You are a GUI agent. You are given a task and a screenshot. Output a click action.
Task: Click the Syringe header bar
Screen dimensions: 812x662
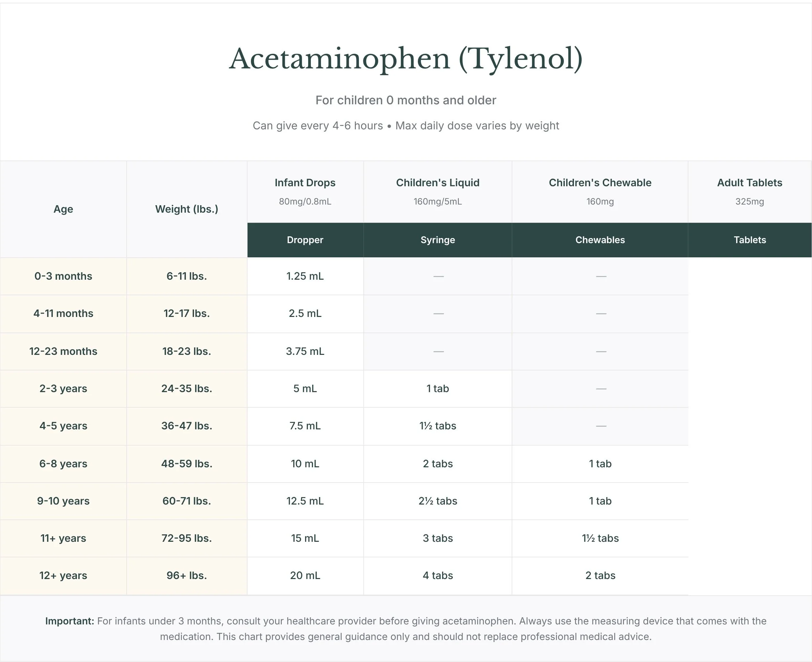coord(437,240)
